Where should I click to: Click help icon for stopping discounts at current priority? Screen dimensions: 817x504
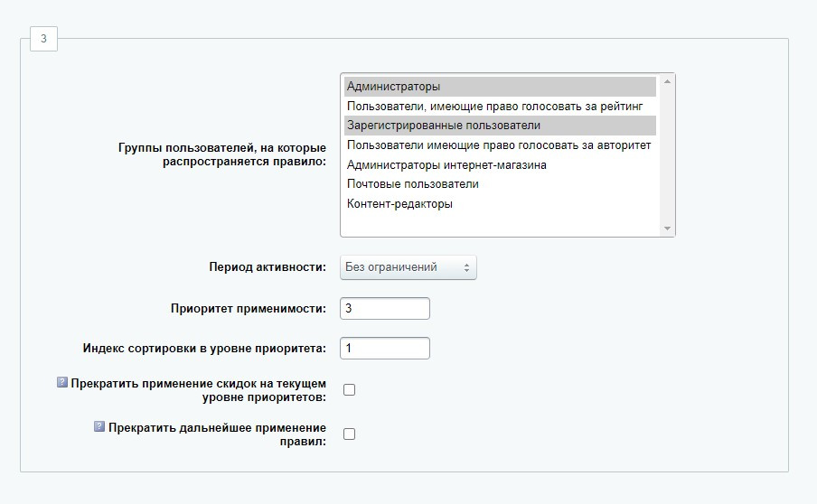click(62, 382)
